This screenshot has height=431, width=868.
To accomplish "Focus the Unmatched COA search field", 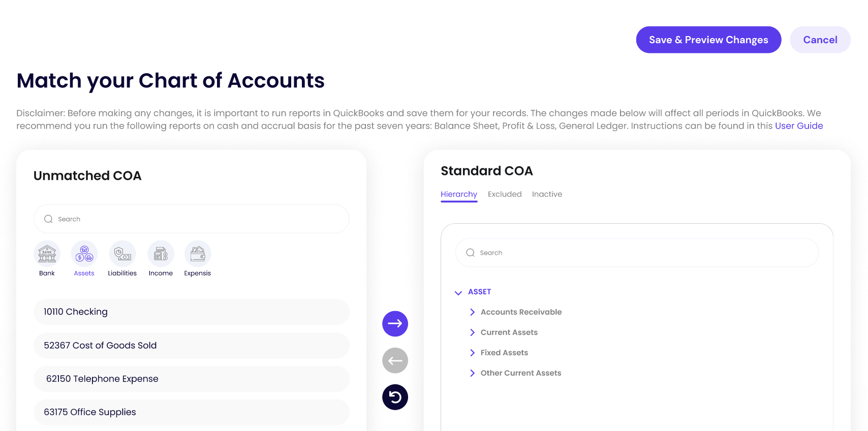I will tap(192, 219).
